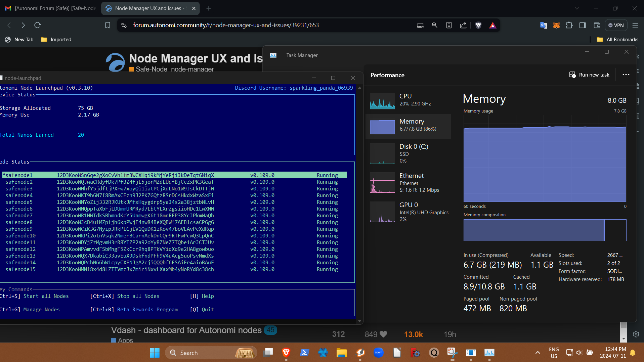The height and width of the screenshot is (362, 644).
Task: Select Memory in Performance list
Action: [x=408, y=126]
